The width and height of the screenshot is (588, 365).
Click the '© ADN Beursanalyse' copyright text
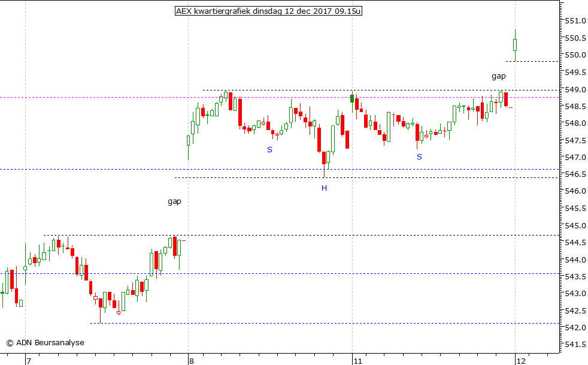pyautogui.click(x=45, y=342)
